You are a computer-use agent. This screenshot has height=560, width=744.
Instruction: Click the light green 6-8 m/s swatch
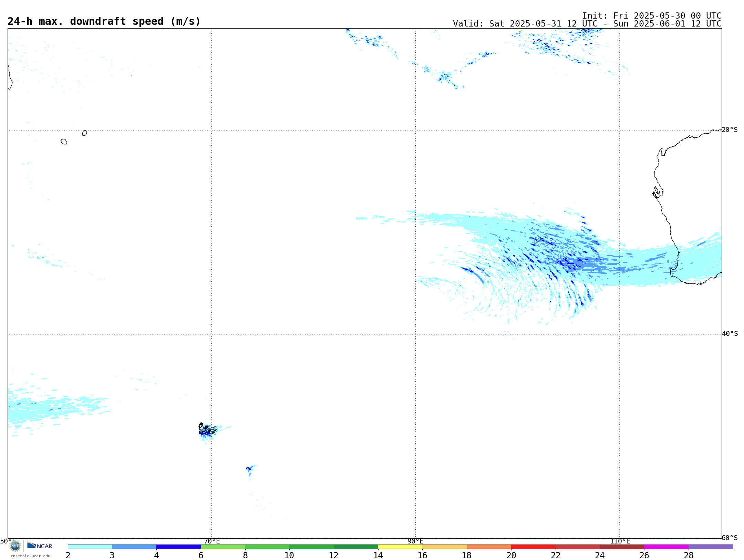[x=223, y=547]
